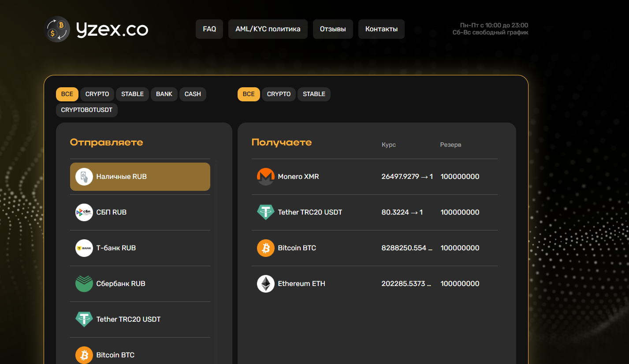Click the Yzex.co coin logo icon

(58, 29)
